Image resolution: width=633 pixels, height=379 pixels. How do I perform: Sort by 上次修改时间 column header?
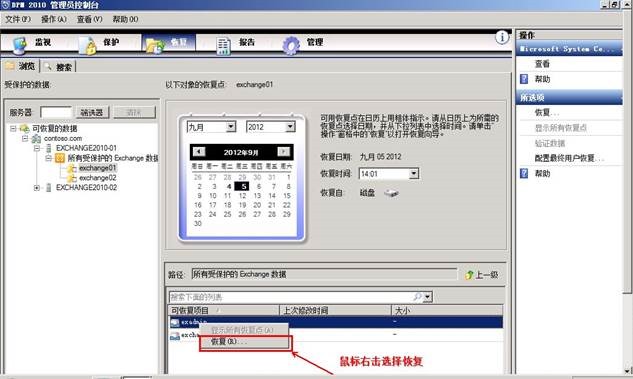335,310
